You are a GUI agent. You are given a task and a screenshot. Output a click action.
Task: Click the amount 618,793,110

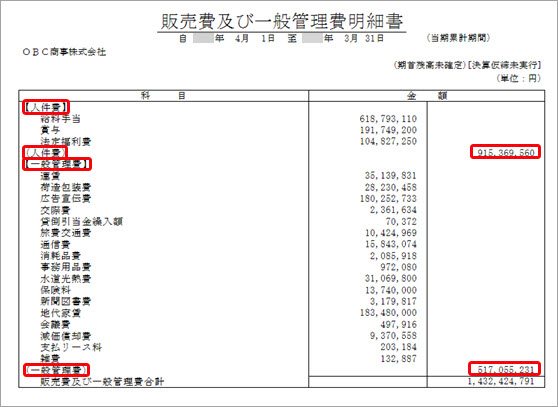tap(388, 118)
